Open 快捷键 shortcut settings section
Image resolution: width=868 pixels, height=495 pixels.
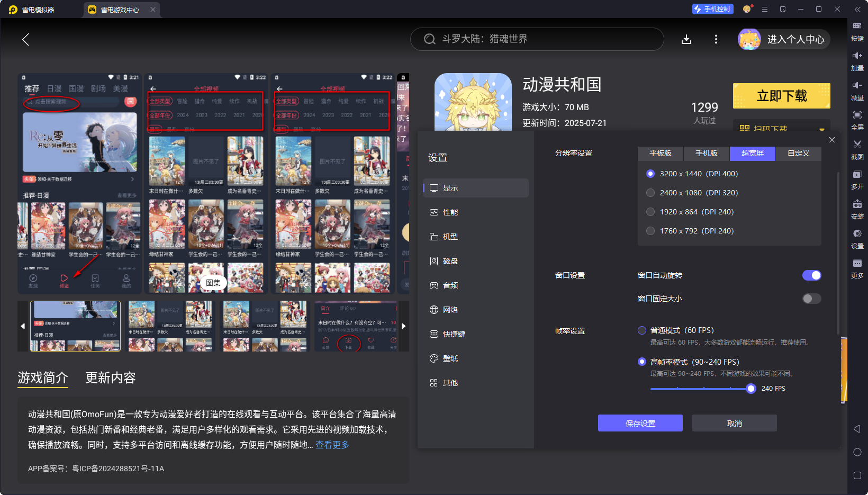coord(476,334)
